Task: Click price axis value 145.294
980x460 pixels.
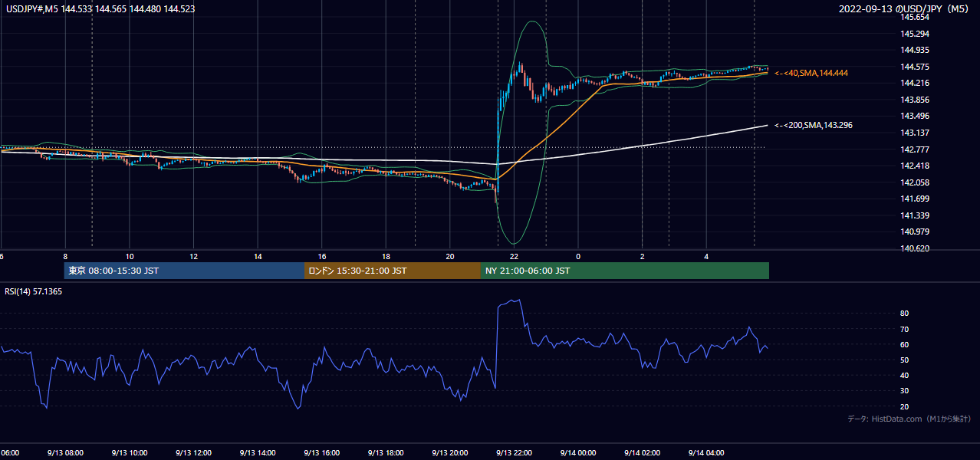Action: 916,34
